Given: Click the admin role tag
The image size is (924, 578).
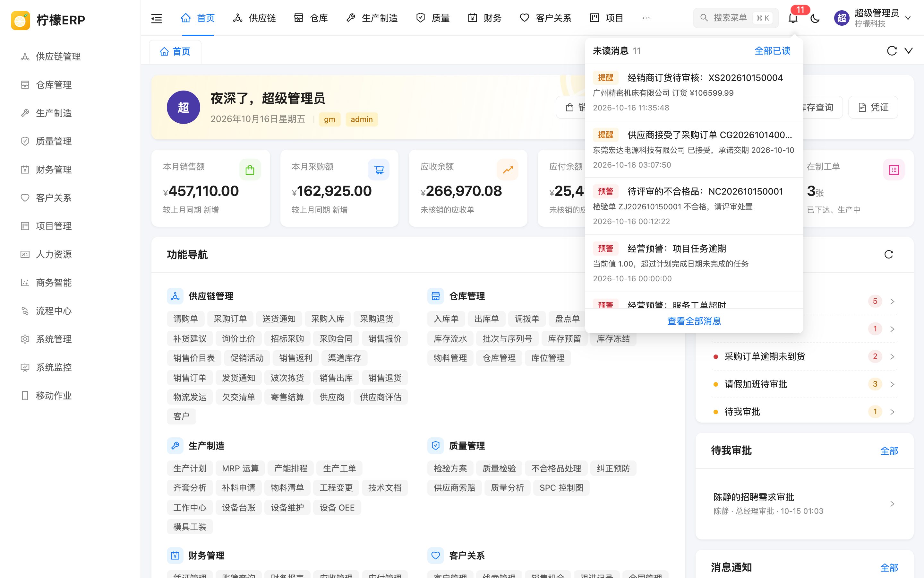Looking at the screenshot, I should (x=362, y=119).
